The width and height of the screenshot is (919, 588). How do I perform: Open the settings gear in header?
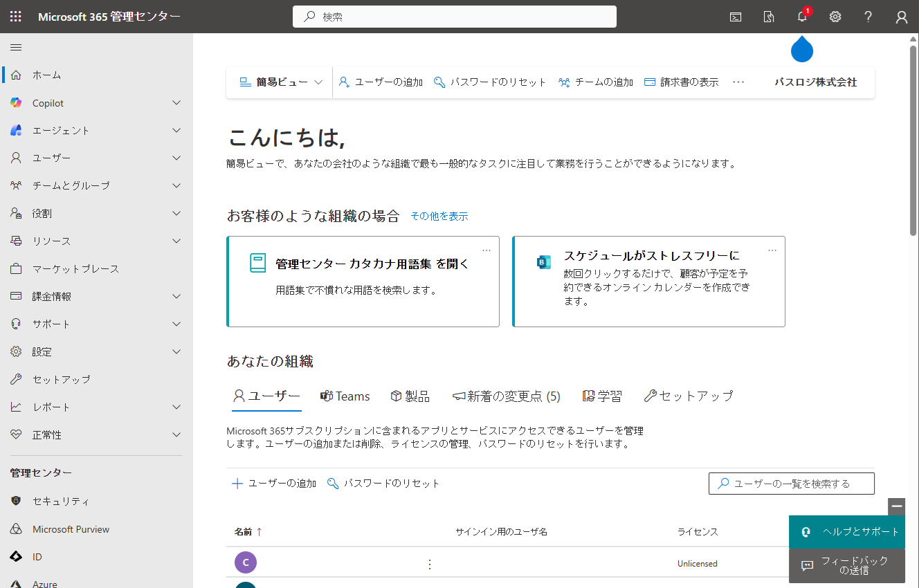[x=835, y=17]
